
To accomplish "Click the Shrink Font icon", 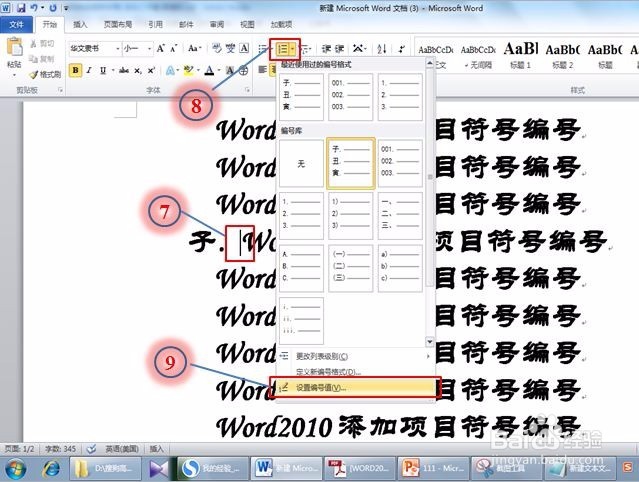I will point(174,49).
